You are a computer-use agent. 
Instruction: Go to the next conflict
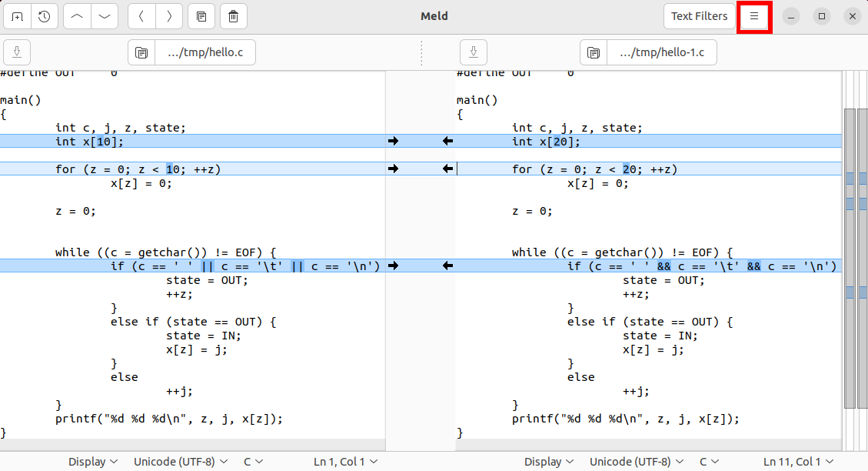coord(169,16)
